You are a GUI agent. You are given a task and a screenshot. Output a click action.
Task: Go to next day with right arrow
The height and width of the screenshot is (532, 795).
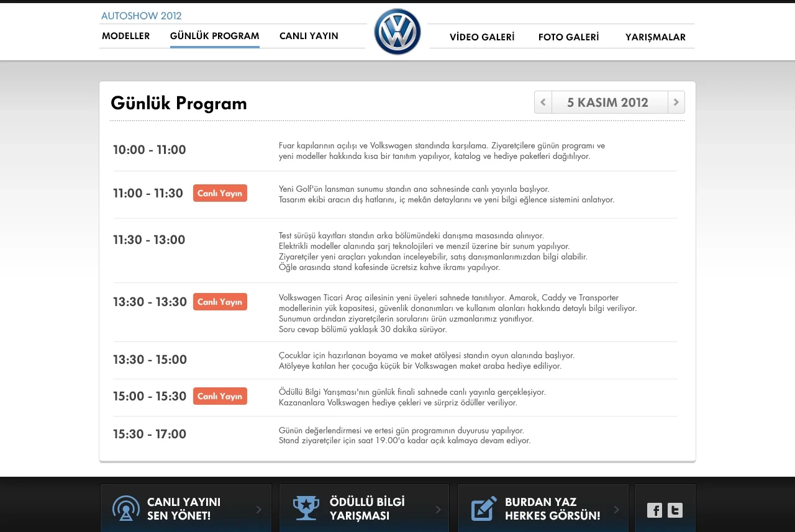(x=676, y=102)
